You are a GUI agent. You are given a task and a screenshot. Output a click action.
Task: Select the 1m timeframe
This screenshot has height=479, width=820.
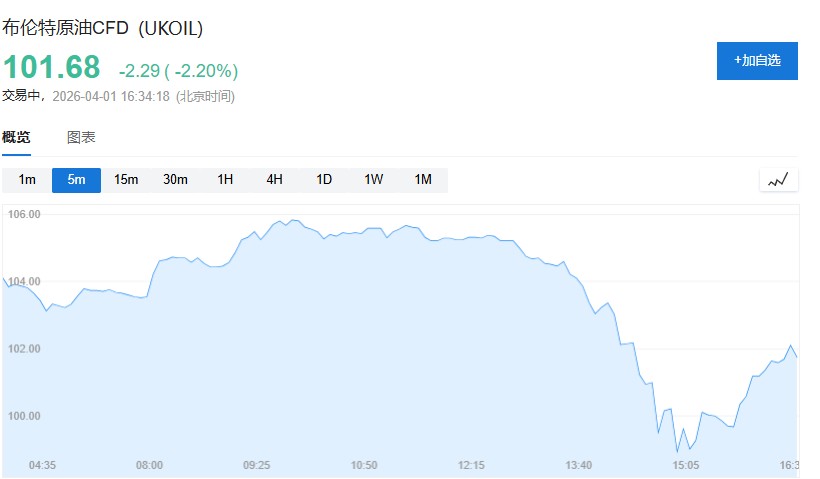pyautogui.click(x=27, y=180)
